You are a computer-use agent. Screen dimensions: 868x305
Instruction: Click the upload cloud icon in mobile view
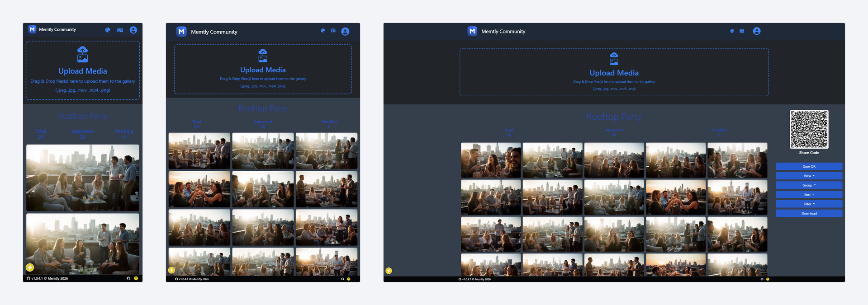click(82, 54)
